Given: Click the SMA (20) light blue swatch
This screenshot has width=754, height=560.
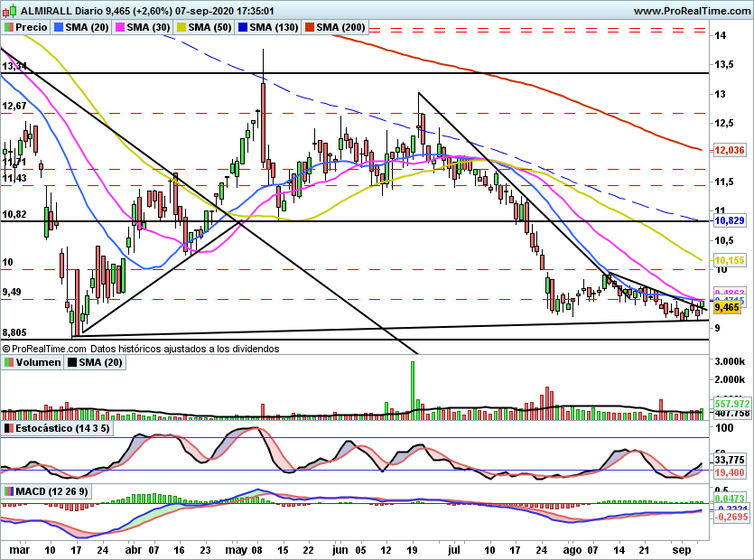Looking at the screenshot, I should pos(60,28).
